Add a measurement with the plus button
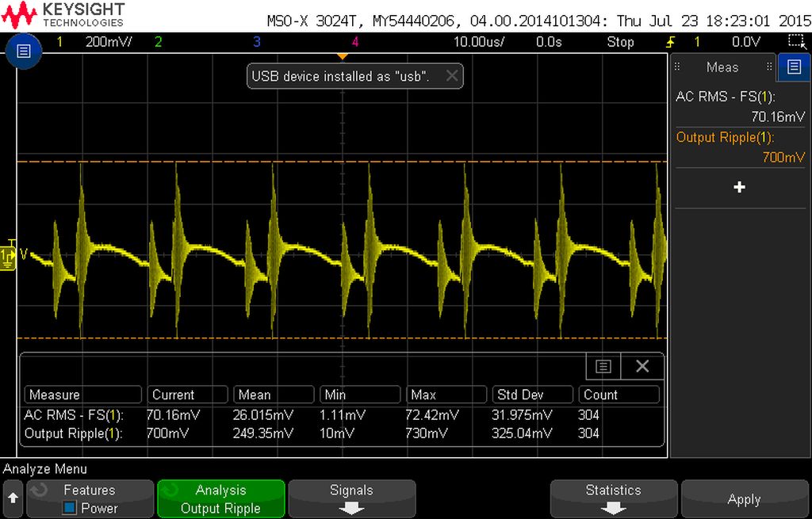The image size is (812, 519). (740, 187)
